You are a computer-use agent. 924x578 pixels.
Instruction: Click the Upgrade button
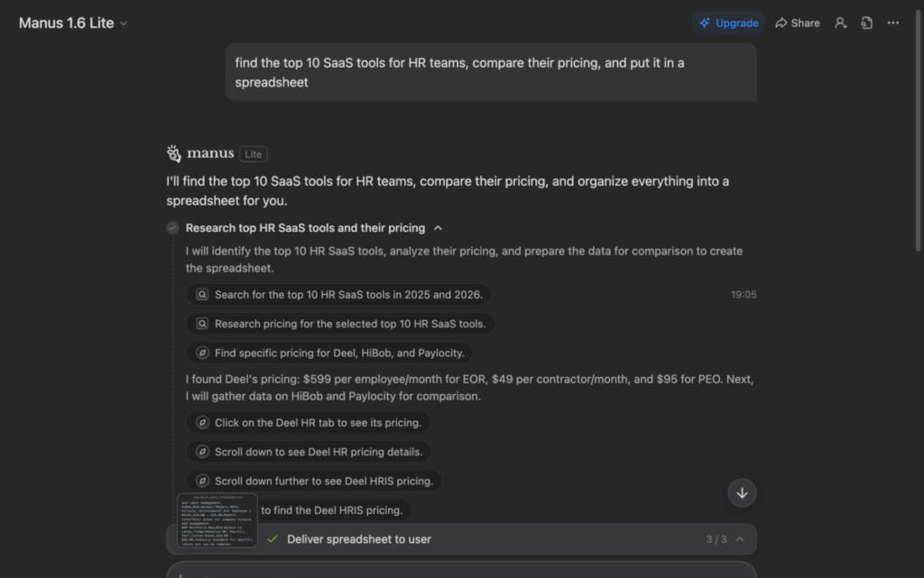[727, 23]
